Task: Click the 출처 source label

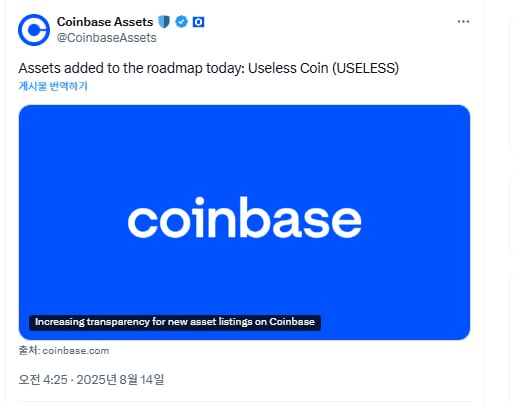Action: (29, 351)
